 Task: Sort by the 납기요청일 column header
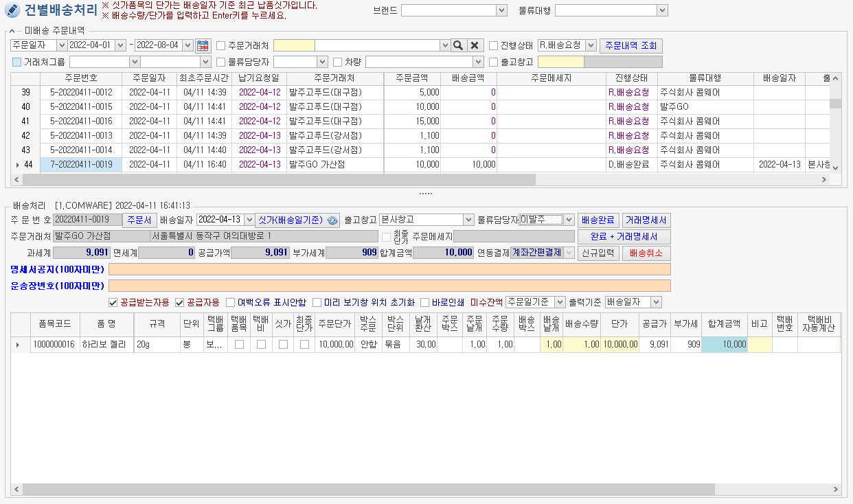[260, 78]
